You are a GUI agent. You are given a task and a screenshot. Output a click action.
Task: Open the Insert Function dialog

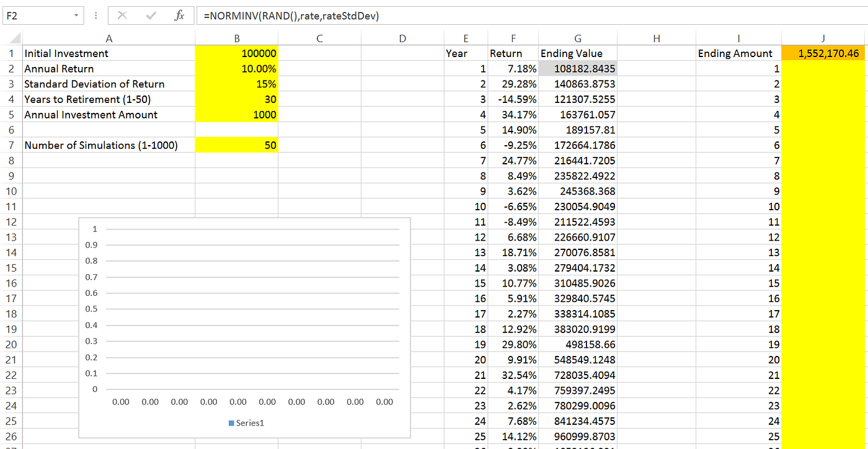180,16
